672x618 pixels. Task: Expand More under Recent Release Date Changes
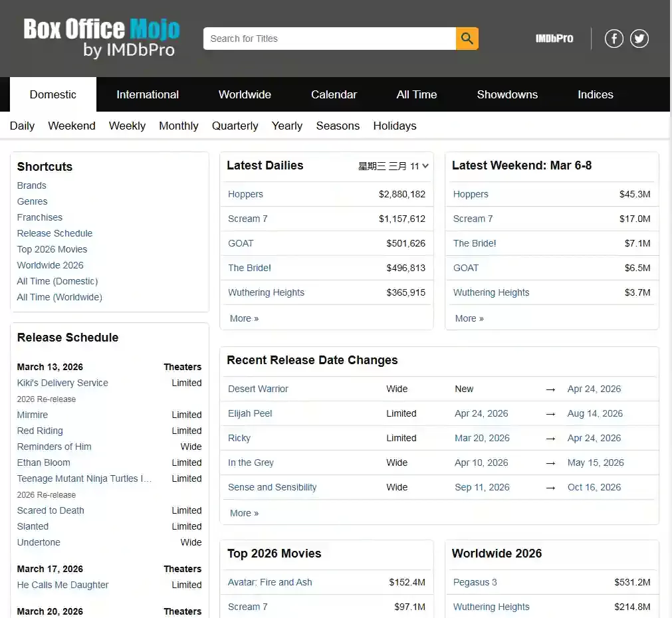tap(244, 513)
